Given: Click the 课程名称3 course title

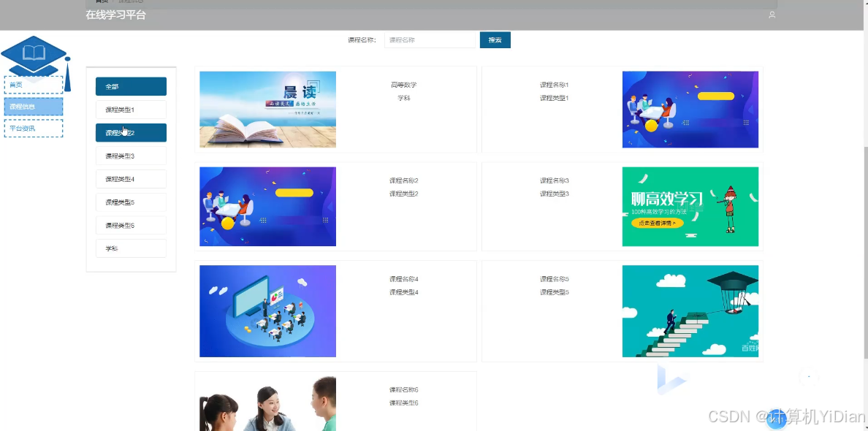Looking at the screenshot, I should [x=554, y=180].
